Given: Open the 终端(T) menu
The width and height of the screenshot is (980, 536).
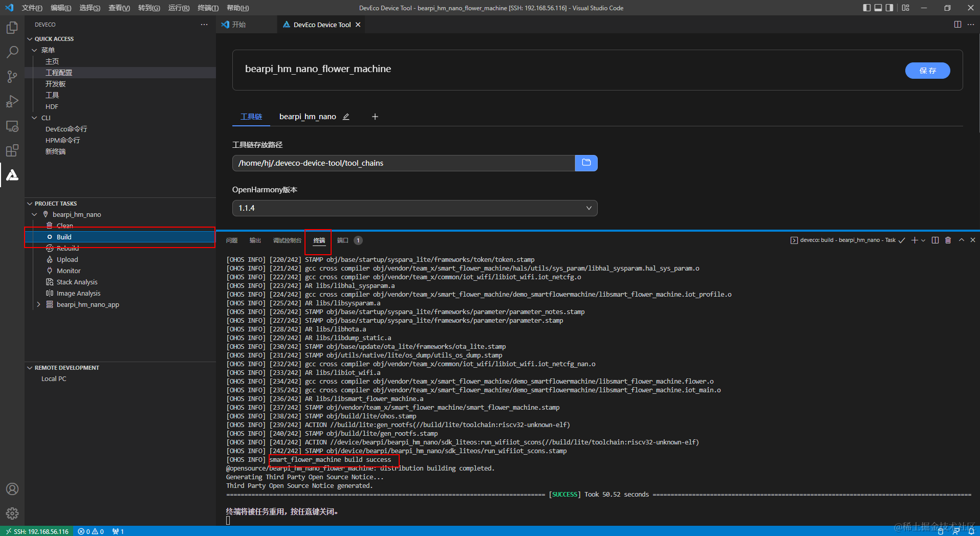Looking at the screenshot, I should (208, 8).
